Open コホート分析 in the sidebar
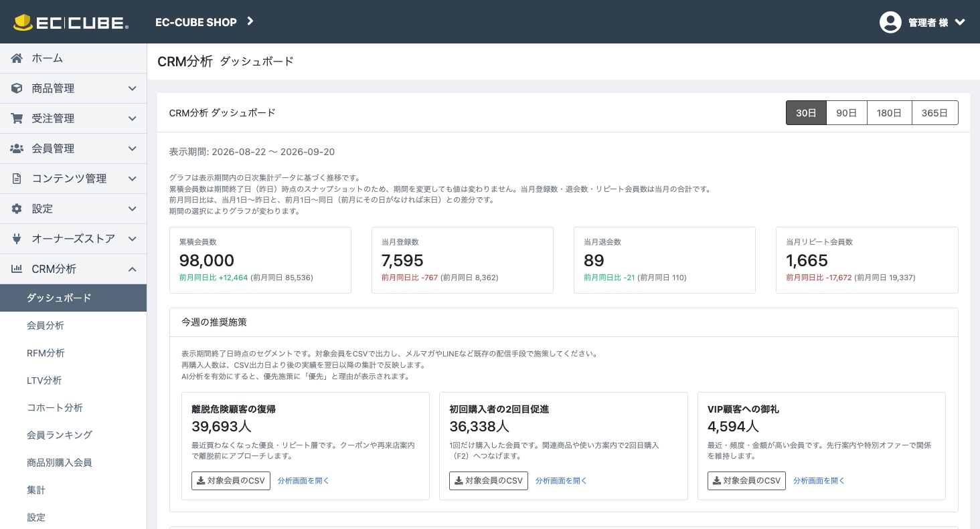This screenshot has width=980, height=529. click(x=73, y=407)
